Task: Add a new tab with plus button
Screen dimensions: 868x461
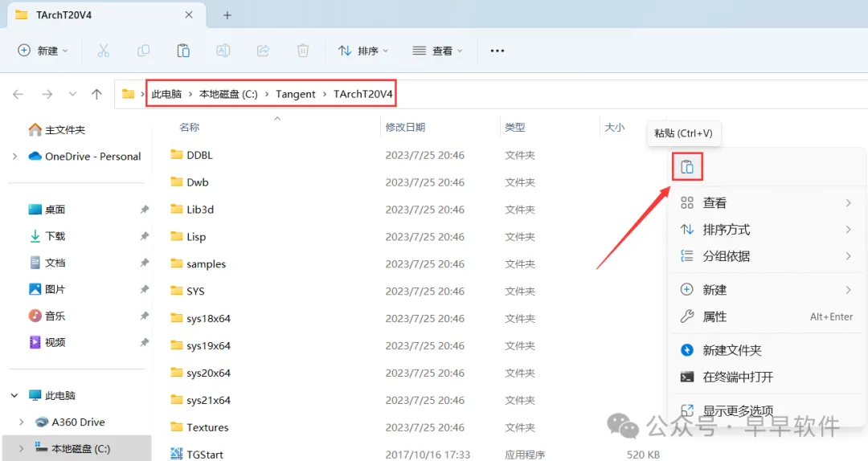Action: 227,15
